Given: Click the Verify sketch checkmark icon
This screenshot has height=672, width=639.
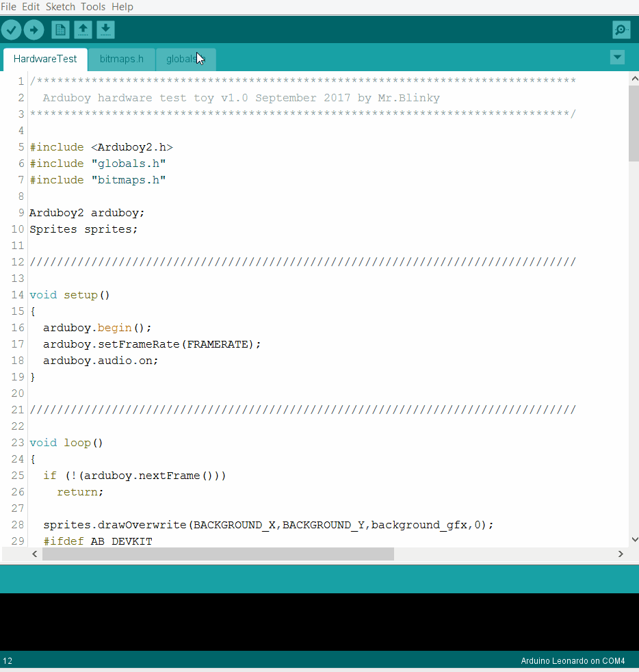Looking at the screenshot, I should tap(12, 30).
